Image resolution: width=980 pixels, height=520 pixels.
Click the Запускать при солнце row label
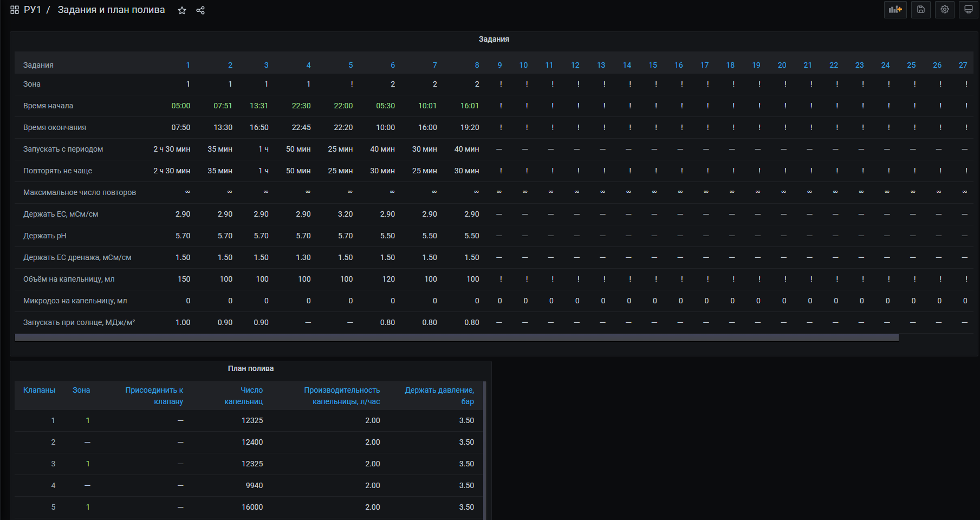pyautogui.click(x=79, y=322)
